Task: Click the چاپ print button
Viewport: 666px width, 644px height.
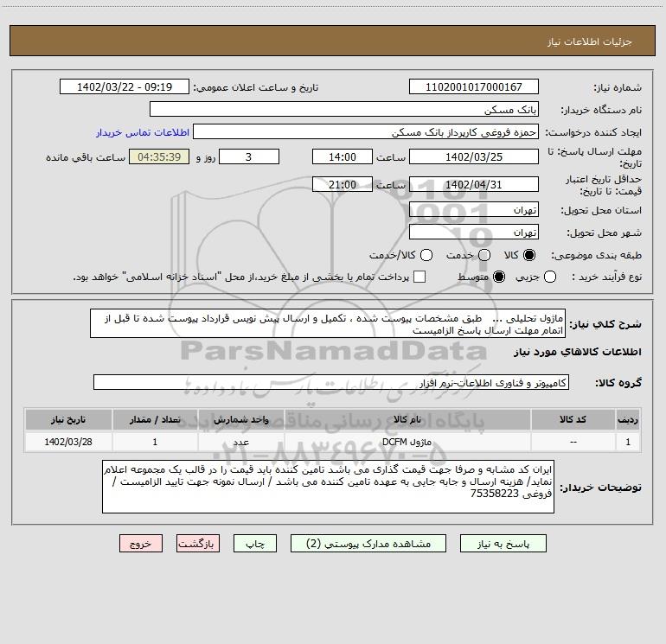Action: [255, 544]
